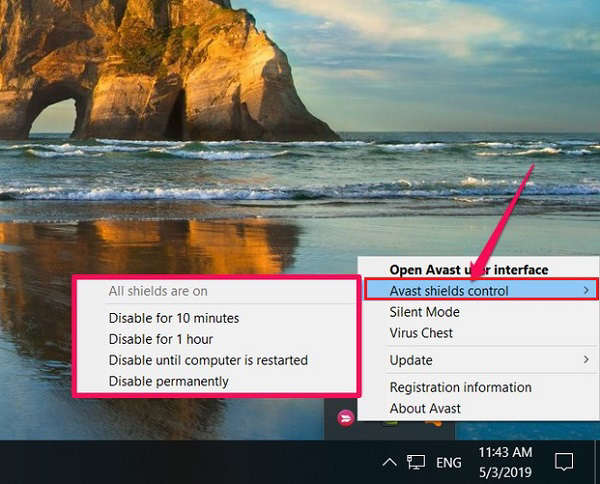The width and height of the screenshot is (600, 484).
Task: Click Disable permanently shield option
Action: point(168,381)
